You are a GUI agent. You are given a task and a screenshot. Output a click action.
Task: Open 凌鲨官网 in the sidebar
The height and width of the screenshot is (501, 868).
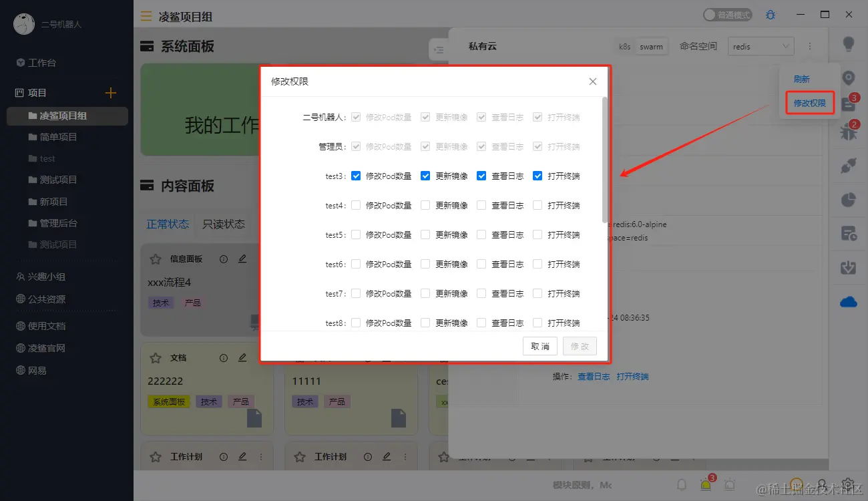40,348
